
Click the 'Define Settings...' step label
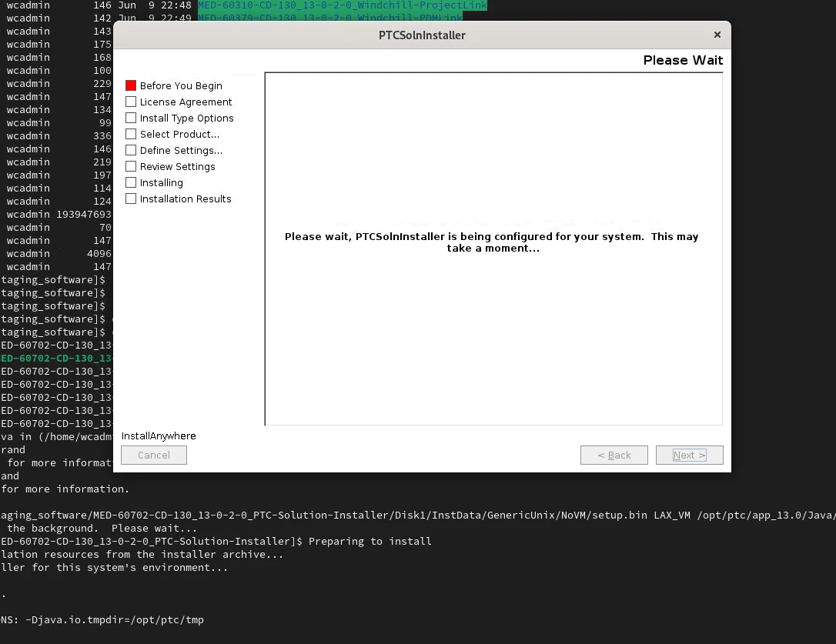click(x=181, y=150)
